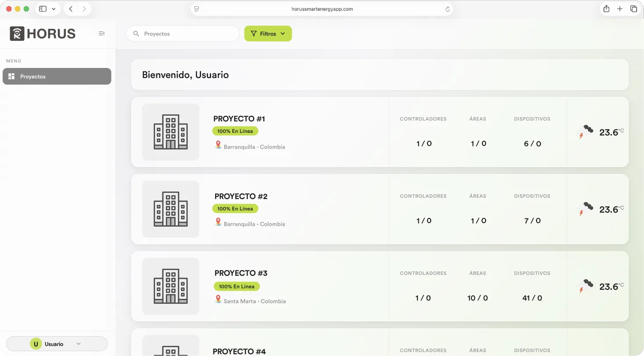
Task: Click the page settings icon in address bar
Action: click(x=197, y=9)
